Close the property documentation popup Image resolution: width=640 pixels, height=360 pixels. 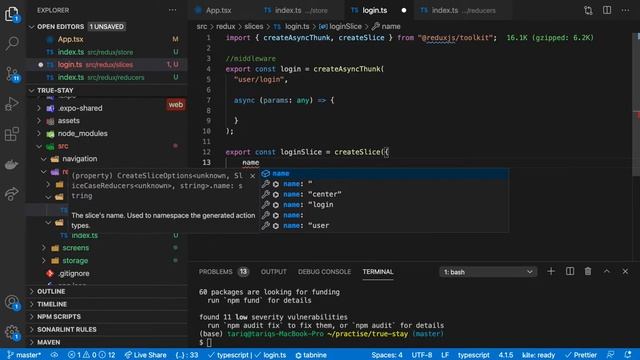[x=253, y=176]
